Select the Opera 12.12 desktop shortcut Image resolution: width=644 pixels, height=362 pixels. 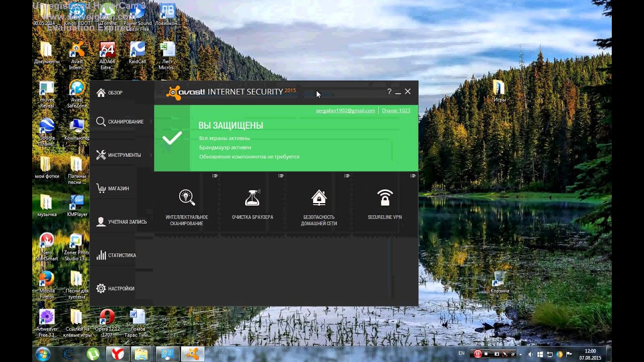point(107,323)
